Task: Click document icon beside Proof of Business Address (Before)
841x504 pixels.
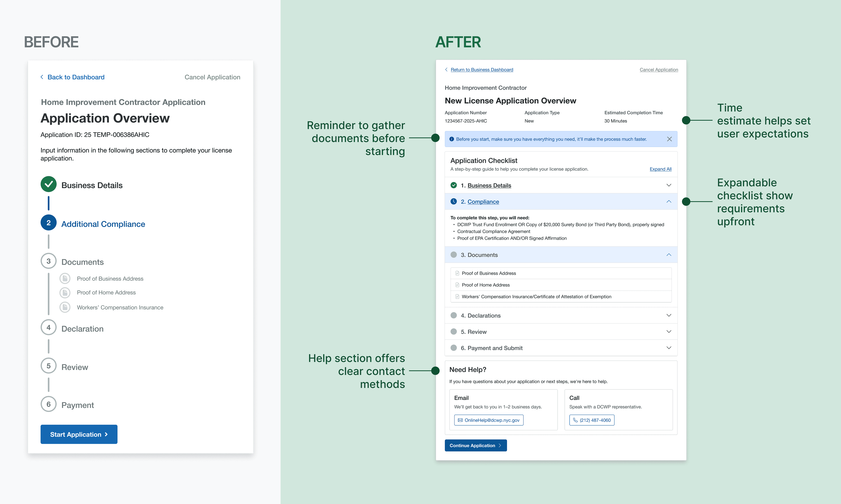Action: click(65, 279)
